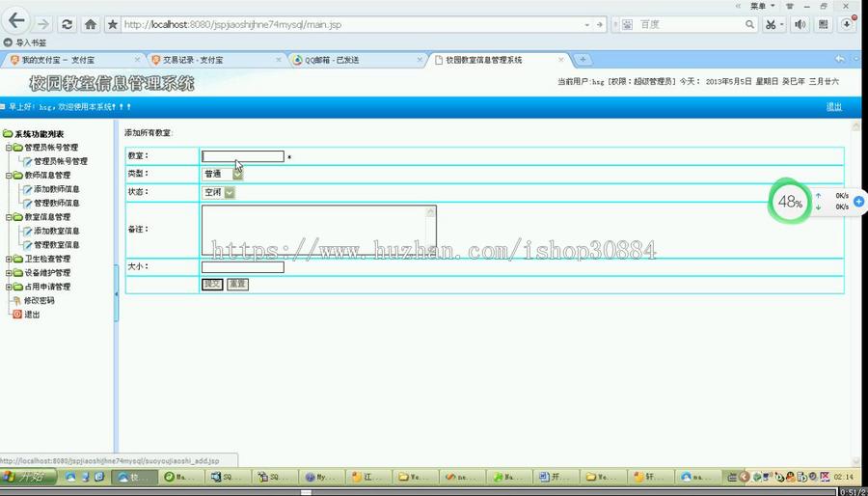Switch to the 我的支付宝 tab
This screenshot has width=868, height=496.
72,60
